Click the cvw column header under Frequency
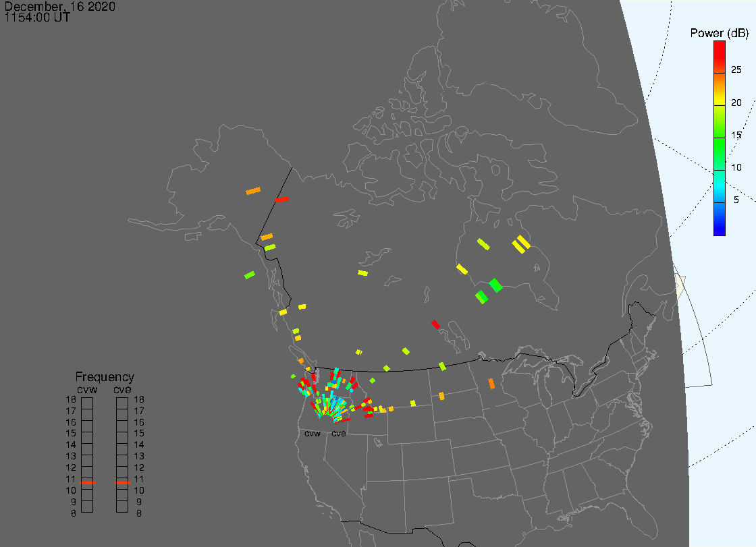Viewport: 756px width, 547px height. click(x=87, y=389)
